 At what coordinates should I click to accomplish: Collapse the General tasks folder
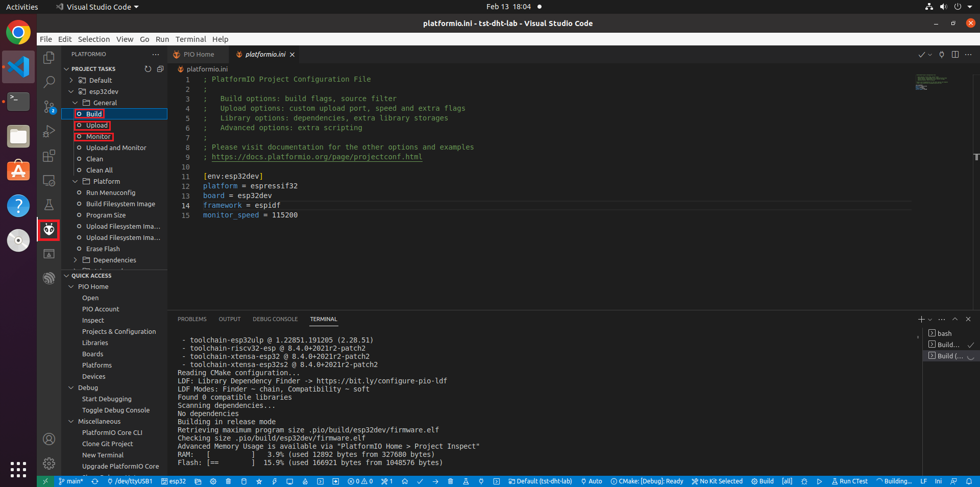(x=76, y=103)
